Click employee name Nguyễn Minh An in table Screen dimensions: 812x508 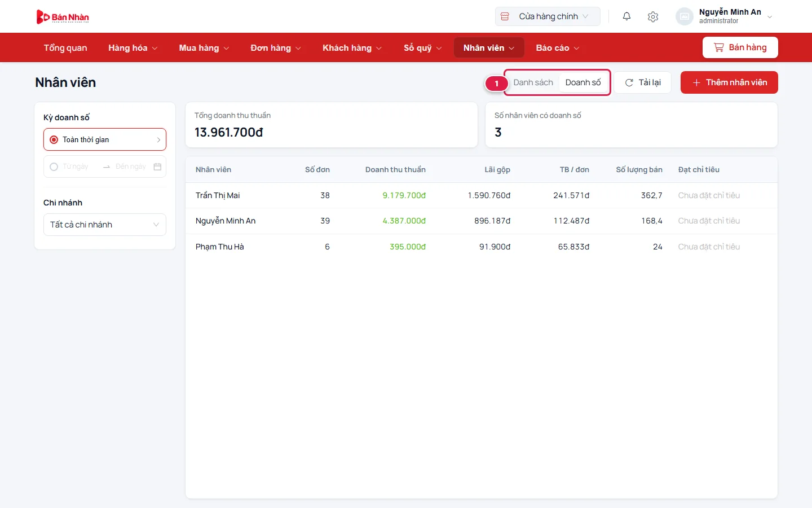click(x=226, y=221)
